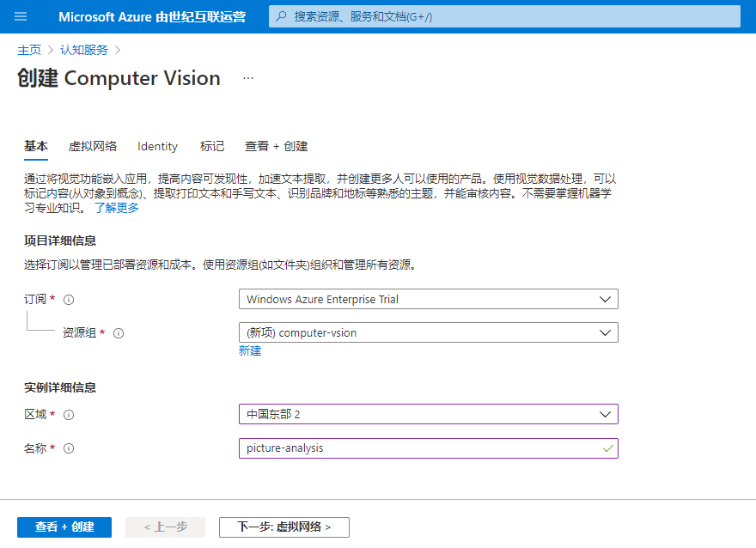Viewport: 756px width, 548px height.
Task: Switch to the Identity tab
Action: pos(158,146)
